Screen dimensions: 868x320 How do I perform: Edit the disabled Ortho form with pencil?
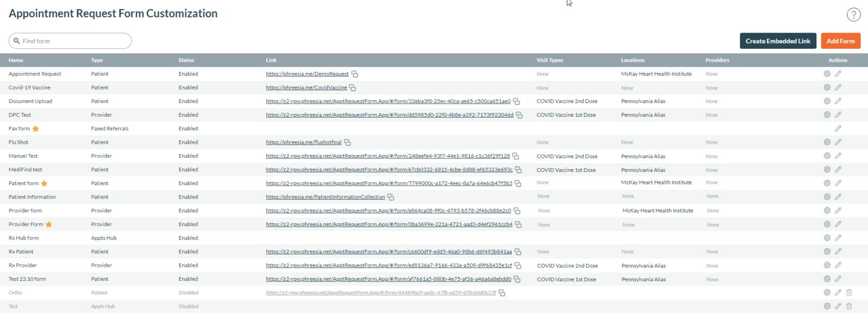[838, 292]
